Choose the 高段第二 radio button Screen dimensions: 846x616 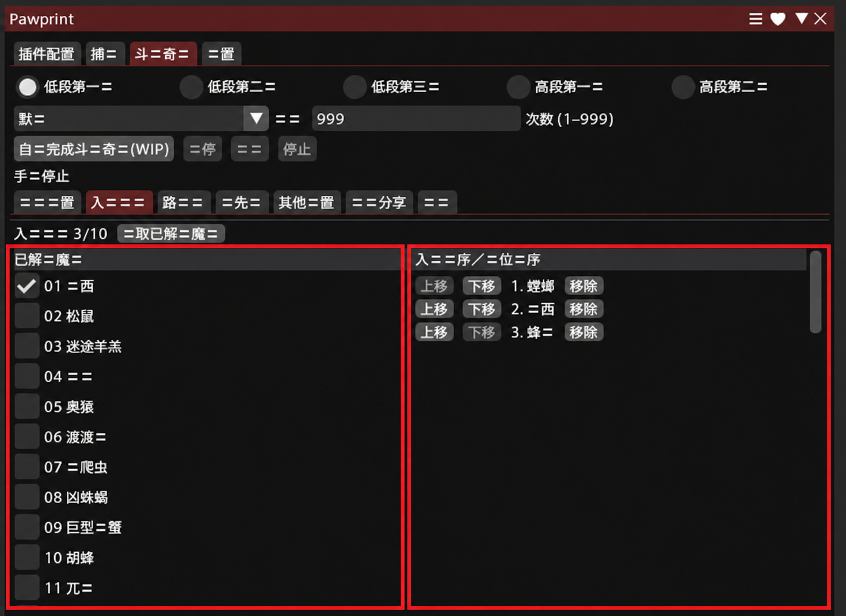pos(683,87)
